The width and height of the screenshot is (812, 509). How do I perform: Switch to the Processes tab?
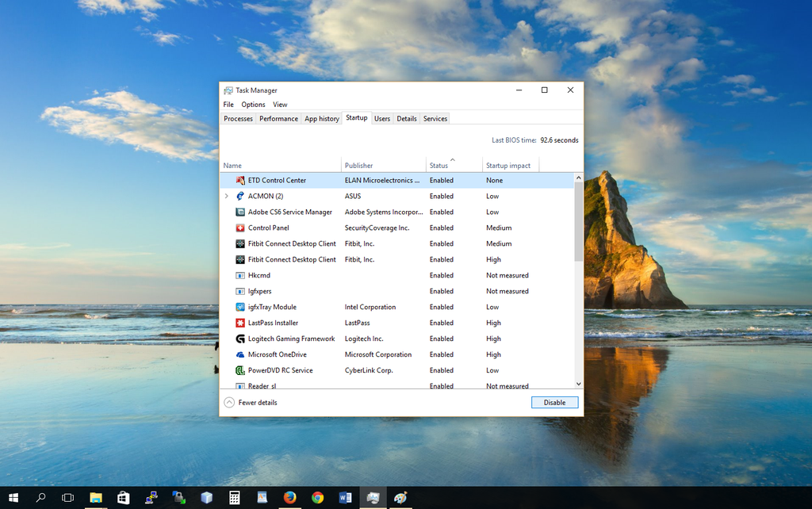tap(238, 119)
